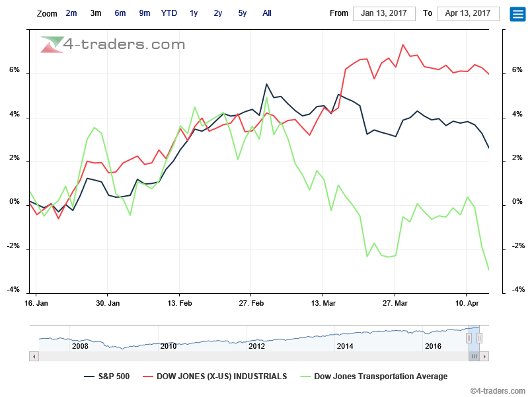Click the navigator scroll right arrow
The width and height of the screenshot is (532, 397).
point(484,357)
